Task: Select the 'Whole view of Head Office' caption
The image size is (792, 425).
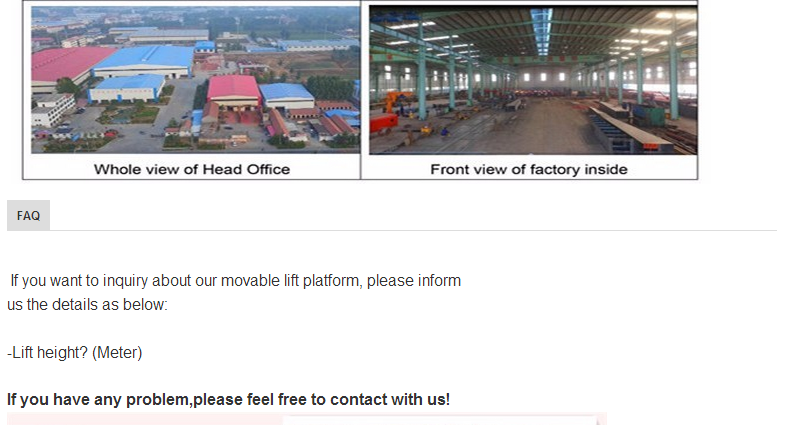Action: tap(192, 169)
